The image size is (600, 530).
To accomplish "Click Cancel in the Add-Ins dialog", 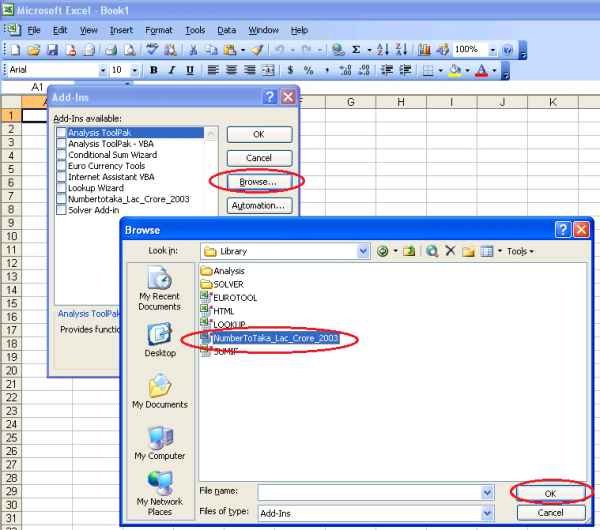I will coord(259,158).
